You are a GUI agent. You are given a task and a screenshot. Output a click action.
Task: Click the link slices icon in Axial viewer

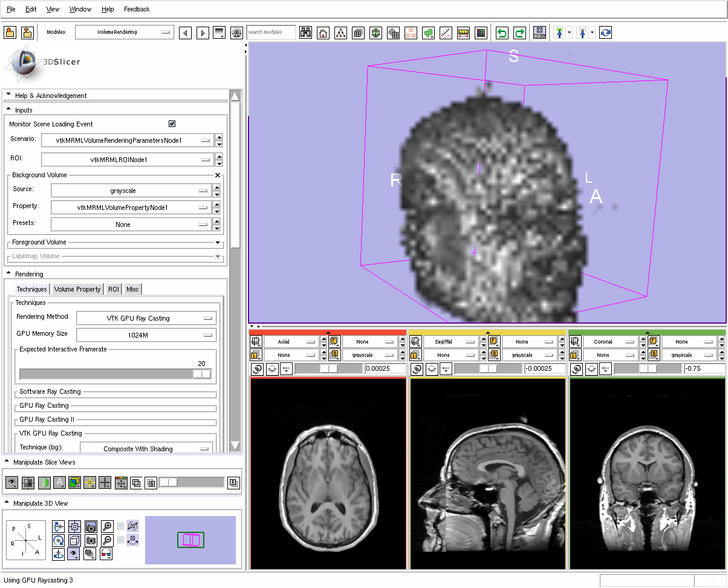coord(257,368)
